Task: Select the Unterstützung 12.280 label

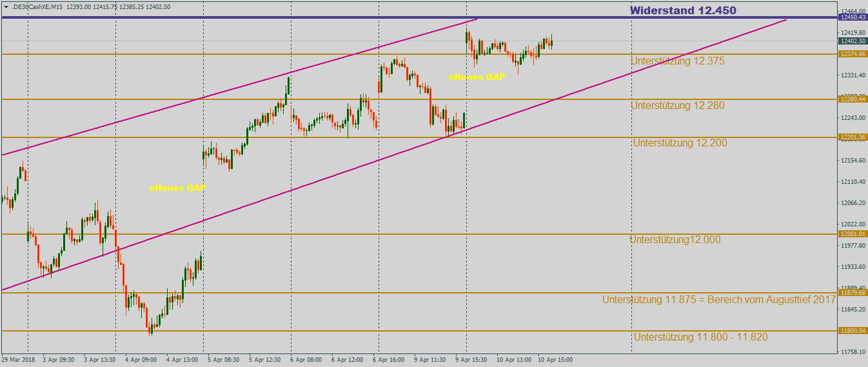Action: [x=678, y=106]
